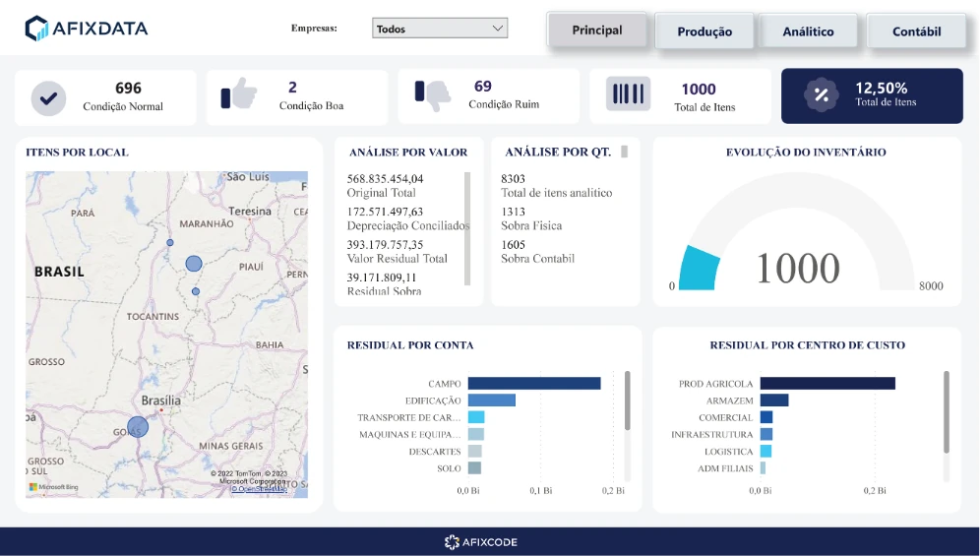
Task: Click the Residual por Centro de Custo scrollbar
Action: click(947, 413)
